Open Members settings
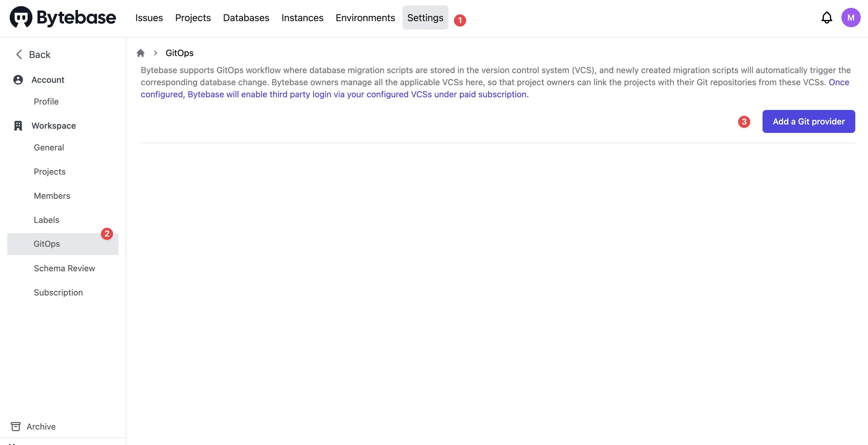Viewport: 868px width, 445px height. point(52,196)
